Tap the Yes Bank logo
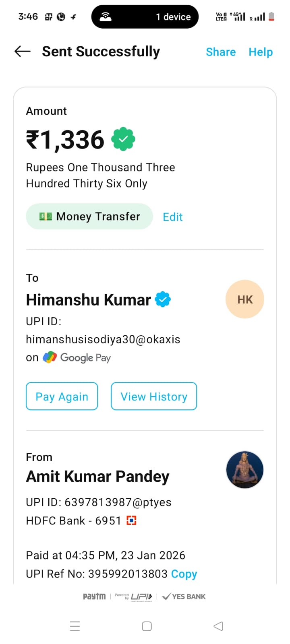The width and height of the screenshot is (290, 644). [x=184, y=597]
